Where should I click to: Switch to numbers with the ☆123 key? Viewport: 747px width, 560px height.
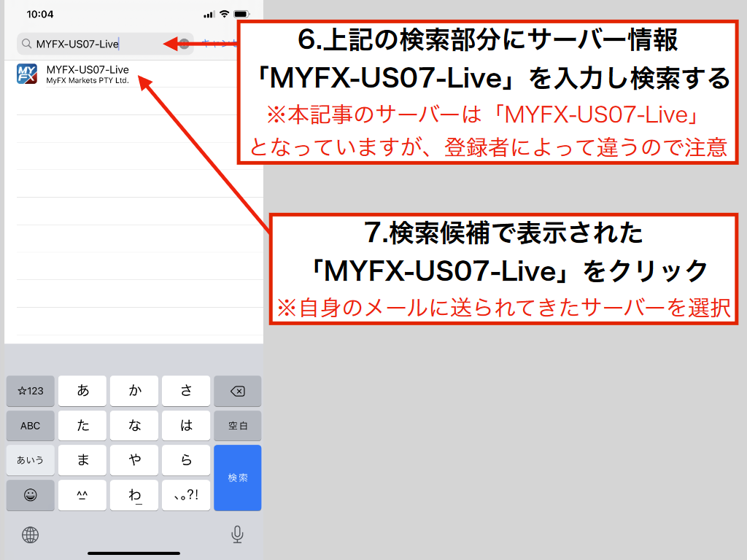tap(30, 391)
